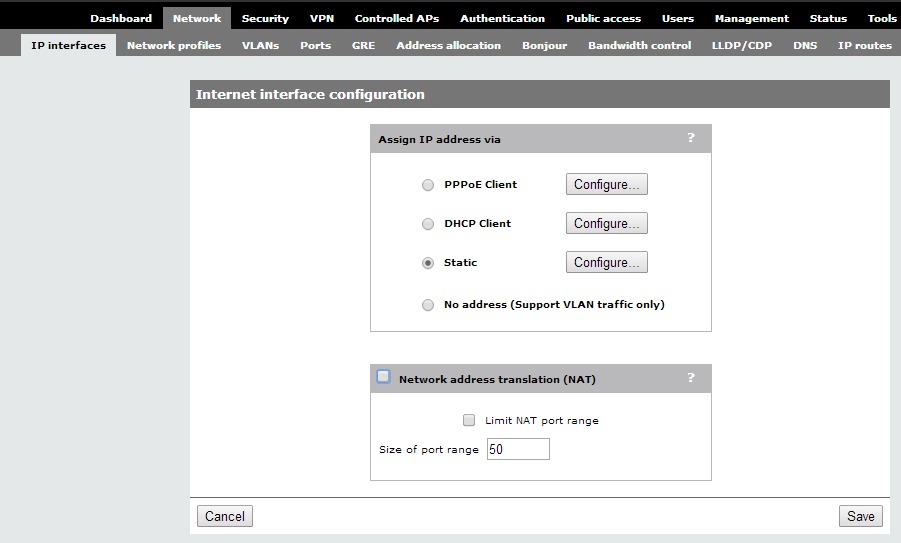Cancel the interface configuration
The width and height of the screenshot is (901, 543).
pyautogui.click(x=225, y=516)
